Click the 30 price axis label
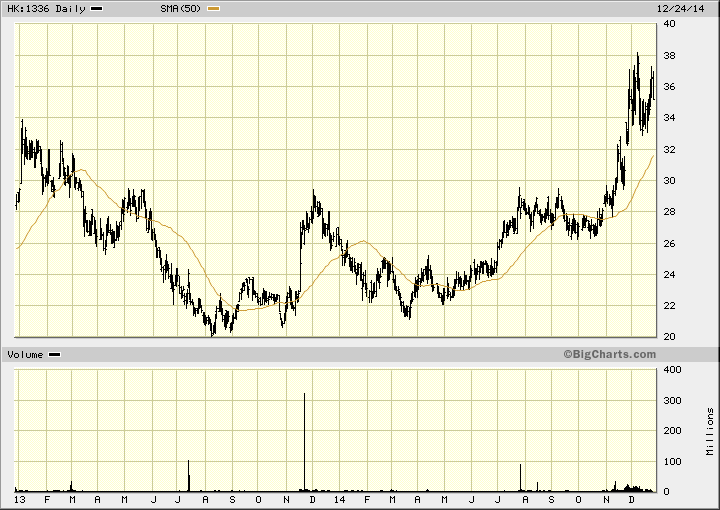The width and height of the screenshot is (720, 510). tap(670, 181)
